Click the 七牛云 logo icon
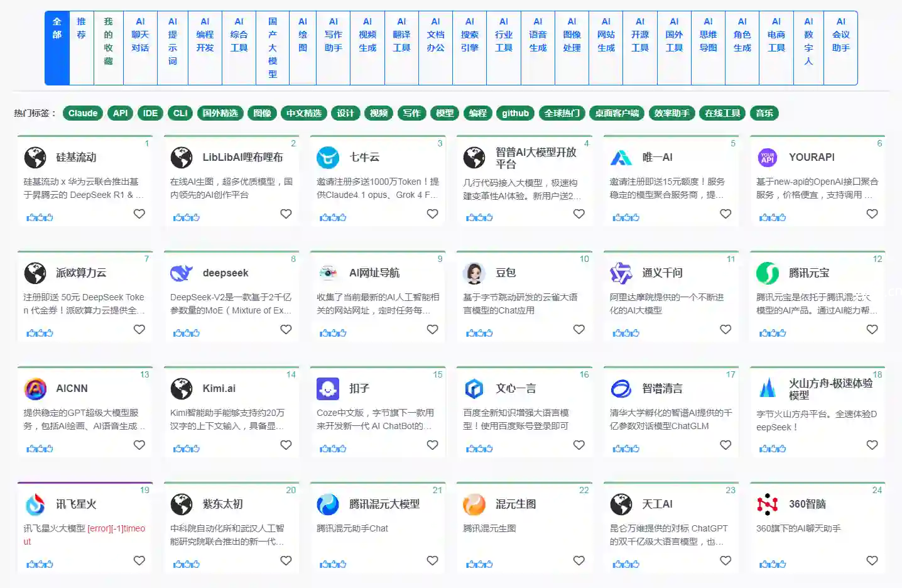 click(328, 158)
